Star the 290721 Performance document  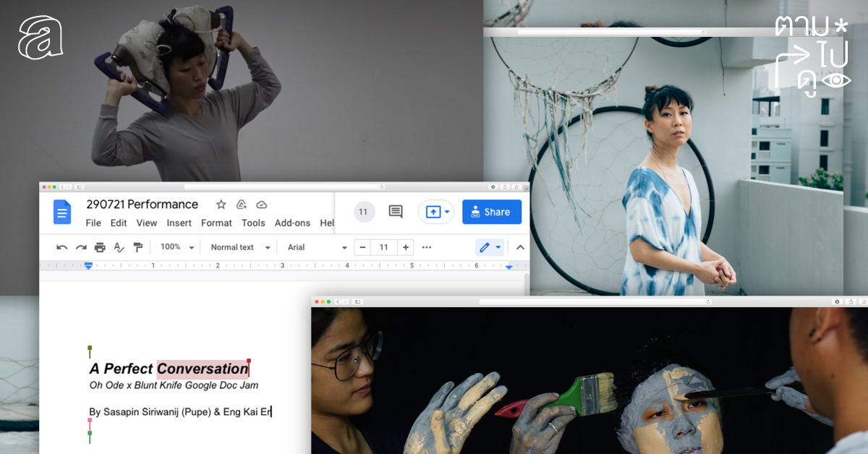coord(221,205)
